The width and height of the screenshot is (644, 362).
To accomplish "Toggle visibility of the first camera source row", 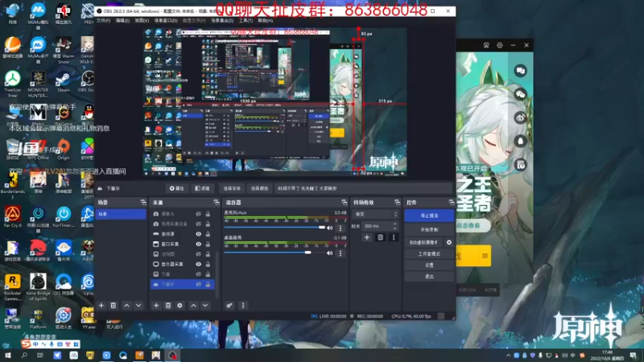I will 198,214.
